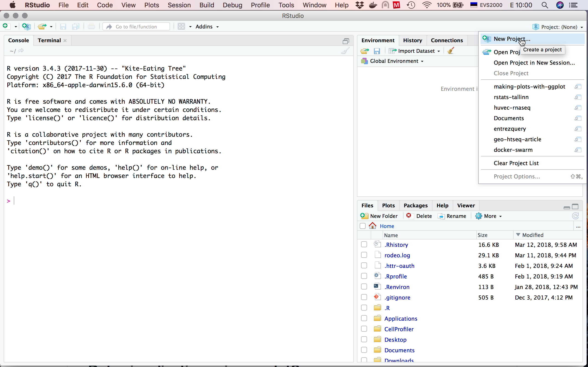Click the Create a project toolbar icon
The height and width of the screenshot is (367, 588).
(x=26, y=26)
